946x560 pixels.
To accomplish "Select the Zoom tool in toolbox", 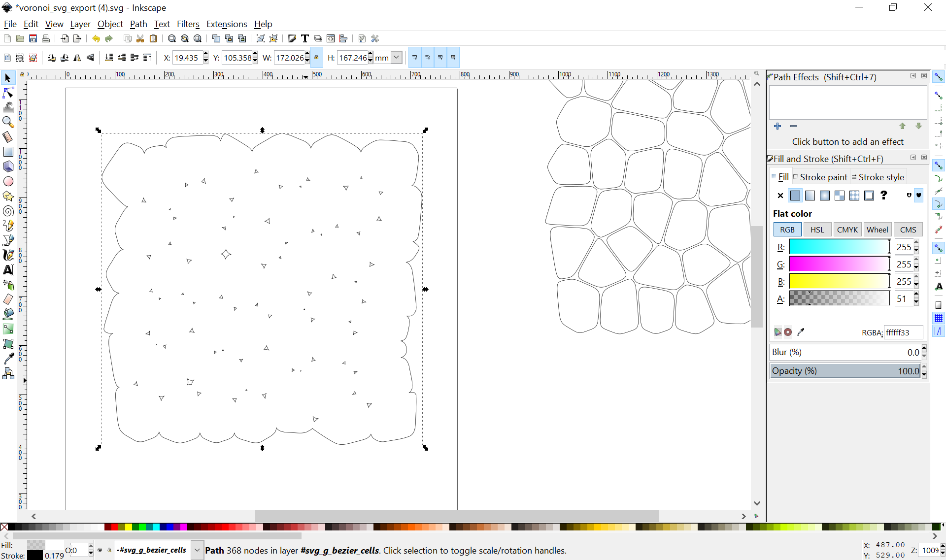I will pos(8,122).
